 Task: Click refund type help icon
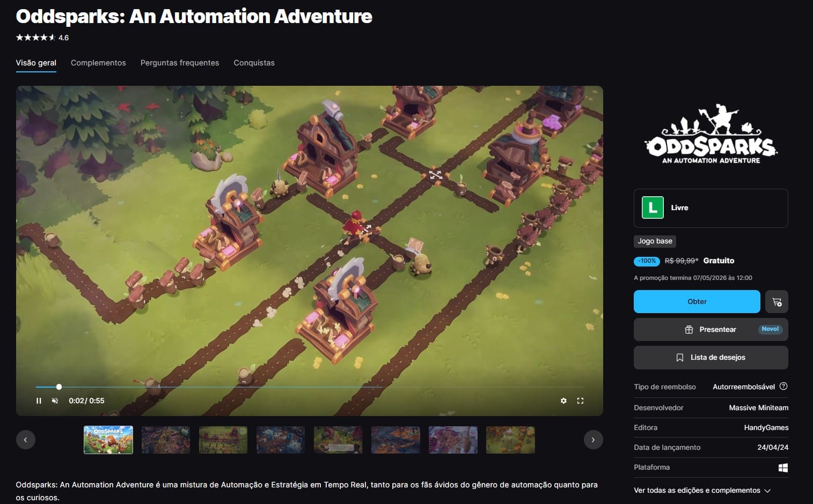click(x=783, y=387)
